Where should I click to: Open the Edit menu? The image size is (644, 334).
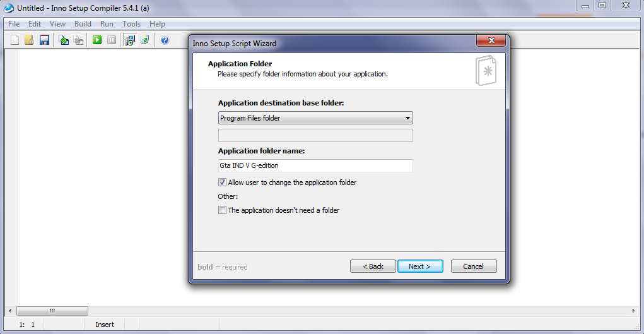click(x=35, y=24)
